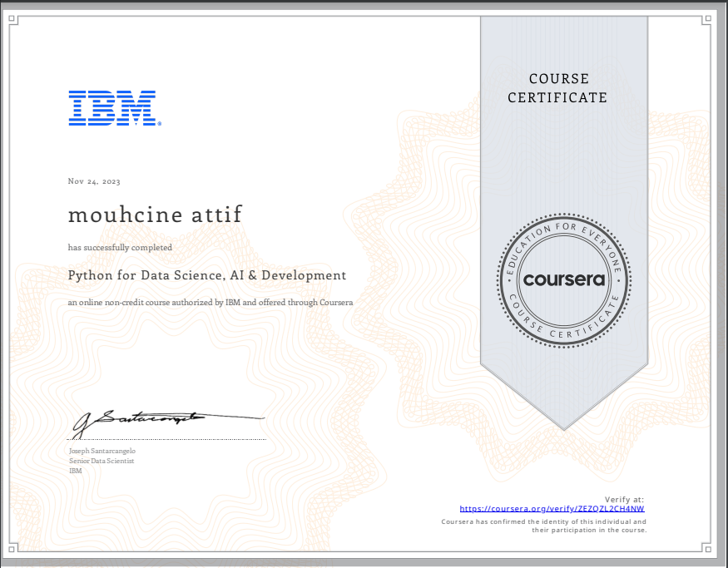Image resolution: width=728 pixels, height=568 pixels.
Task: Select the completion date Nov 24 2023
Action: (x=93, y=180)
